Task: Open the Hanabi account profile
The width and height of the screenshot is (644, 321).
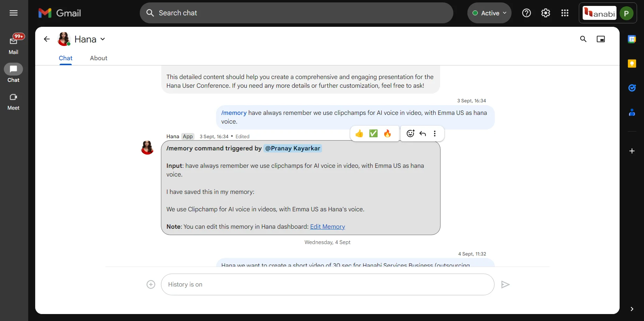Action: (608, 13)
